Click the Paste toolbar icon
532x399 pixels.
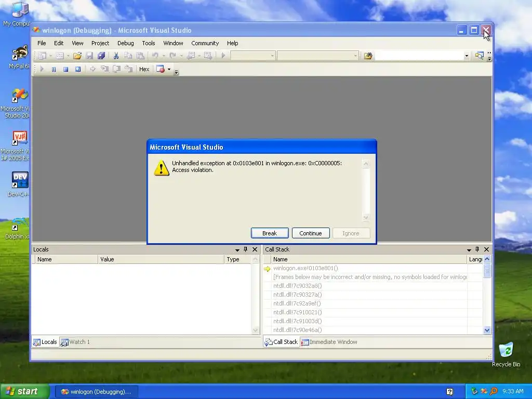(140, 56)
